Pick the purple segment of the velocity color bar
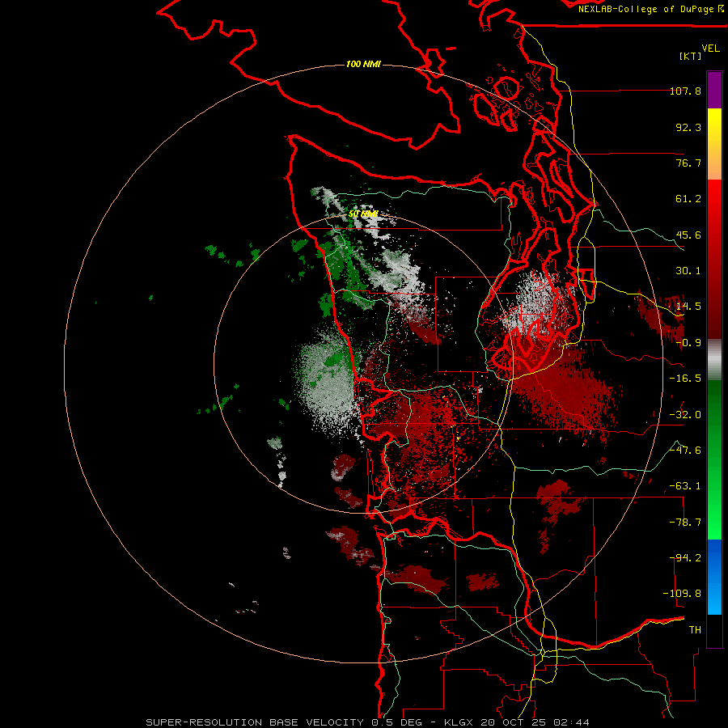Screen dimensions: 728x728 [x=714, y=90]
